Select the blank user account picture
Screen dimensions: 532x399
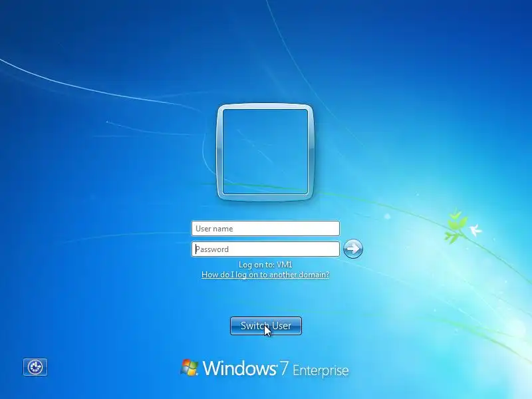pos(265,152)
